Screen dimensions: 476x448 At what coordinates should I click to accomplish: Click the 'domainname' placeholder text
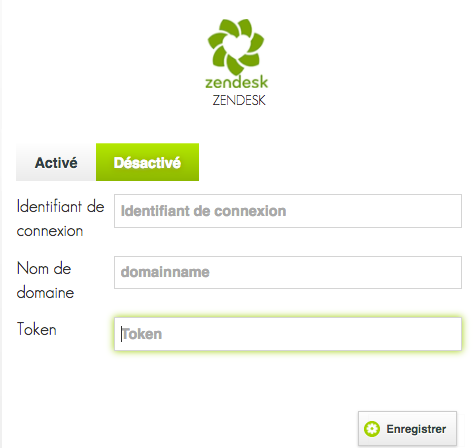165,272
